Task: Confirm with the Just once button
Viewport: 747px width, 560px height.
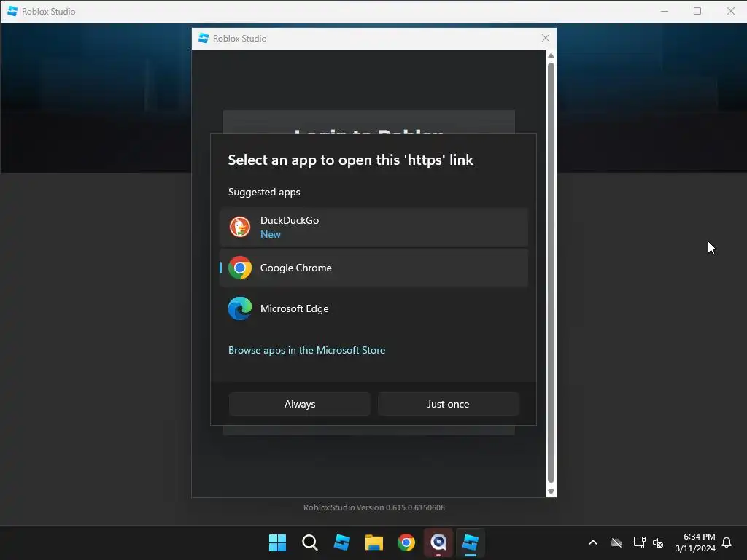Action: click(449, 404)
